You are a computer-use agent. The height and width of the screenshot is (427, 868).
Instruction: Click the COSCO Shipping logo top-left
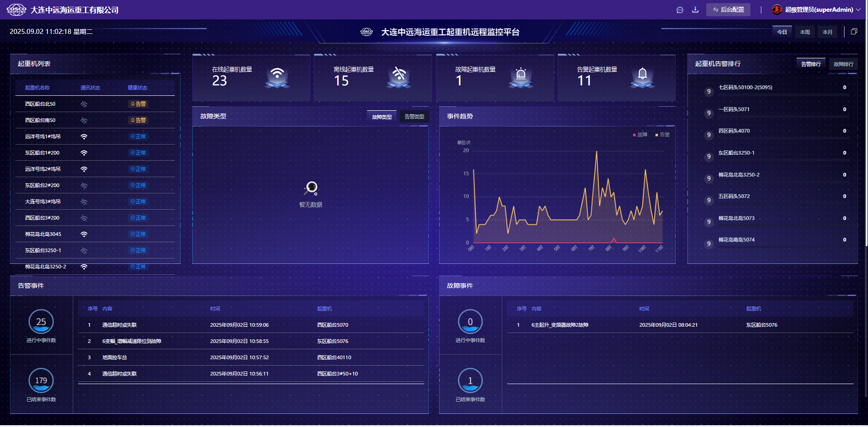[x=16, y=10]
